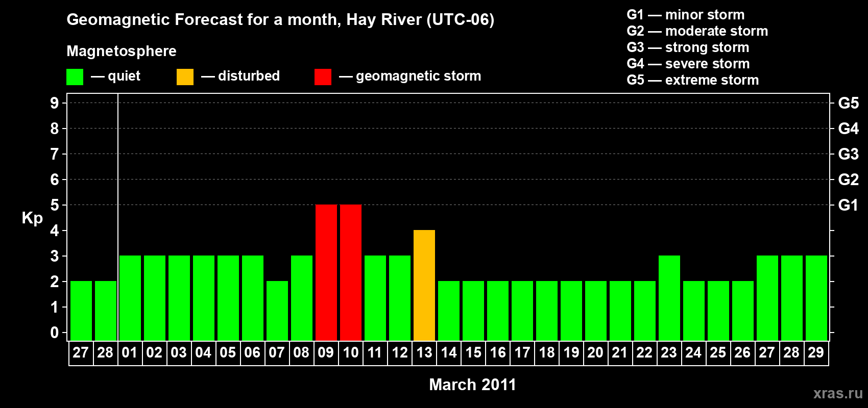Click the date label '01' on the axis
The image size is (868, 408).
(x=130, y=352)
